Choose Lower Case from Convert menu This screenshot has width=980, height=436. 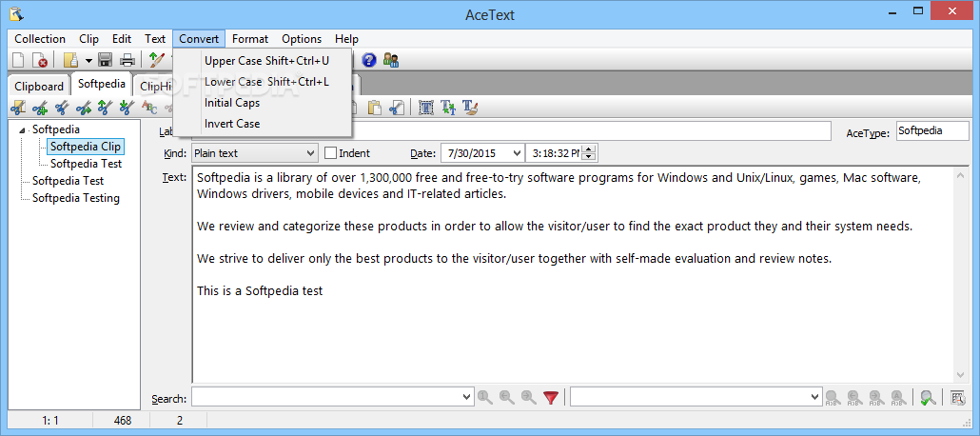tap(263, 82)
